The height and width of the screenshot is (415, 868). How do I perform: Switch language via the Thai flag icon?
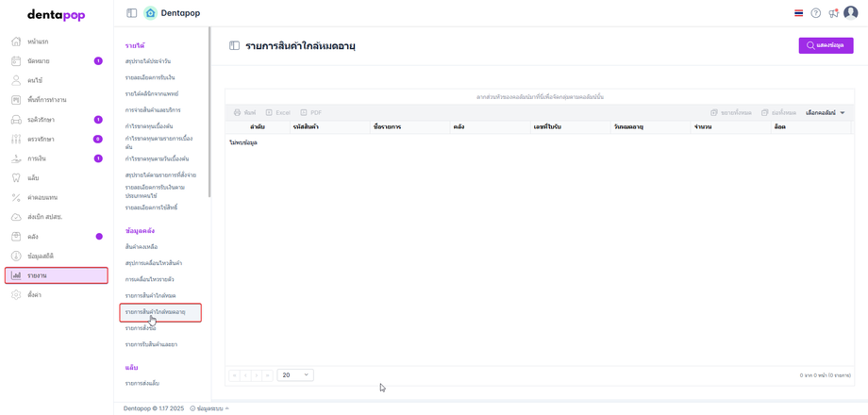798,13
